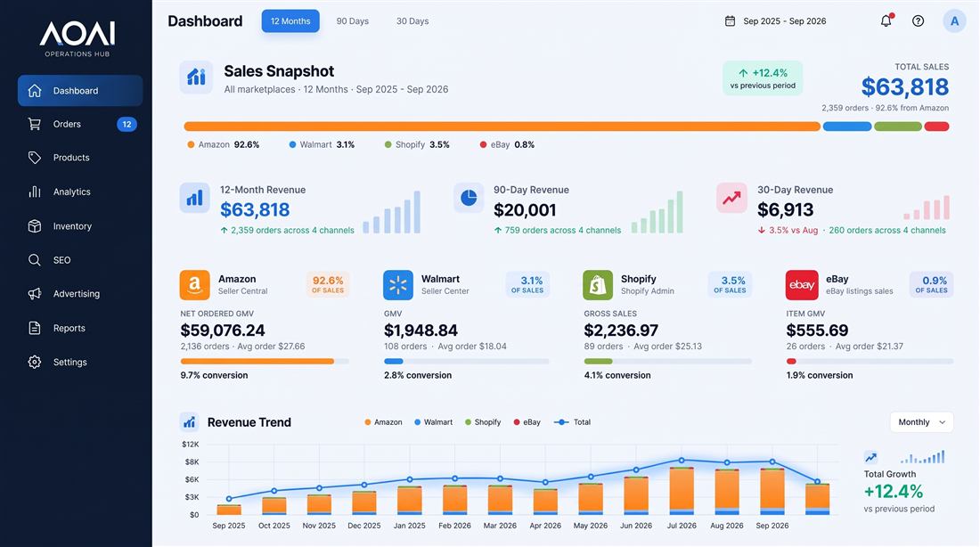The height and width of the screenshot is (547, 980).
Task: Open the Monthly interval dropdown
Action: (x=921, y=422)
